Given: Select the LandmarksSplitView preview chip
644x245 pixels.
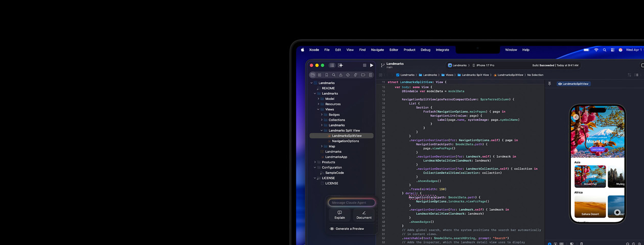Looking at the screenshot, I should click(573, 84).
